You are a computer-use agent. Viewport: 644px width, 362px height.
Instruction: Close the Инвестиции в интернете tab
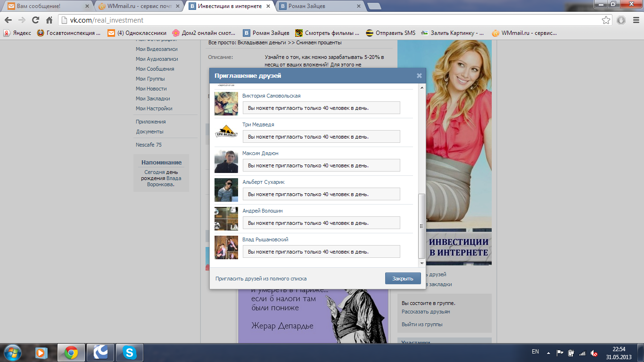[268, 7]
